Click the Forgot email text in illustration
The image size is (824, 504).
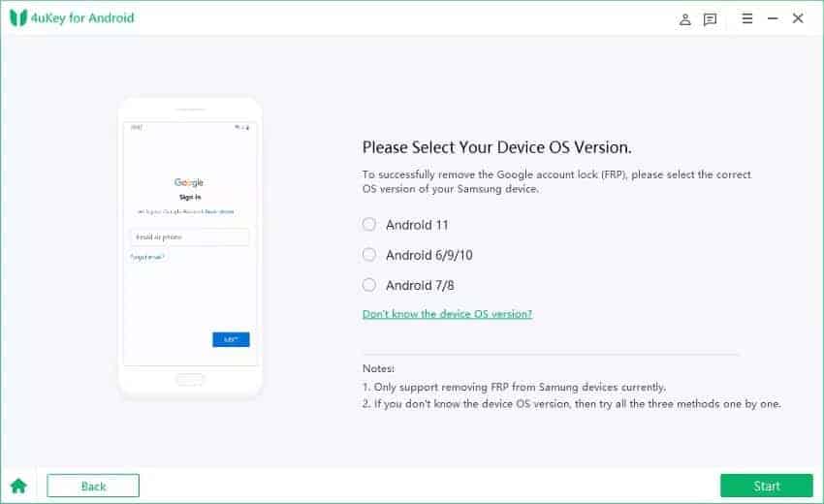tap(147, 257)
